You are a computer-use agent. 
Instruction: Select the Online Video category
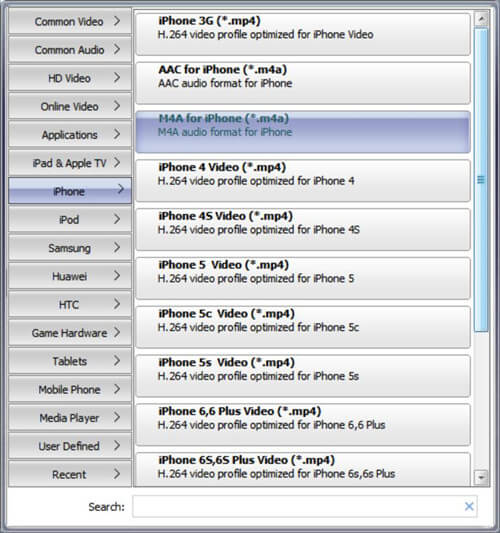pyautogui.click(x=70, y=106)
